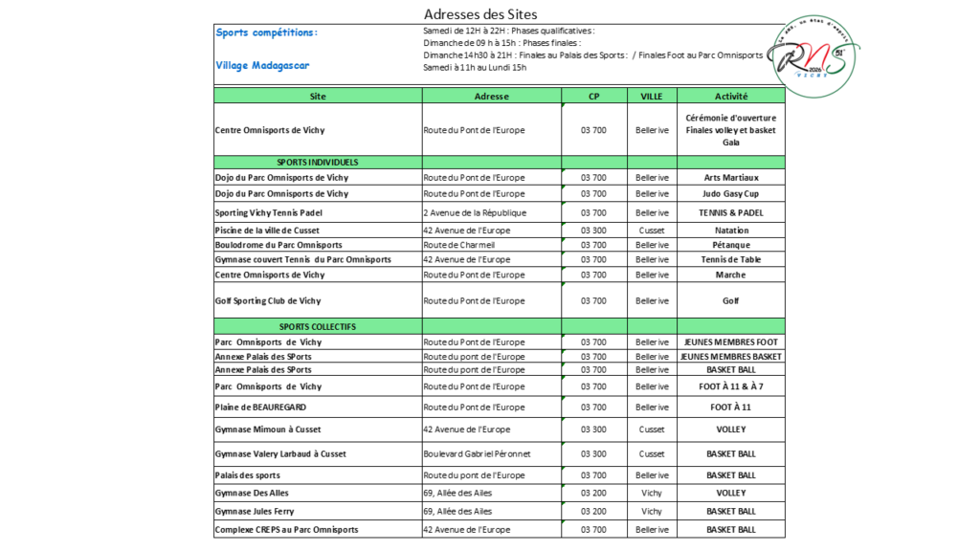Click the "Sporting Vichy Tennis Padel" cell
980x551 pixels.
(x=270, y=212)
